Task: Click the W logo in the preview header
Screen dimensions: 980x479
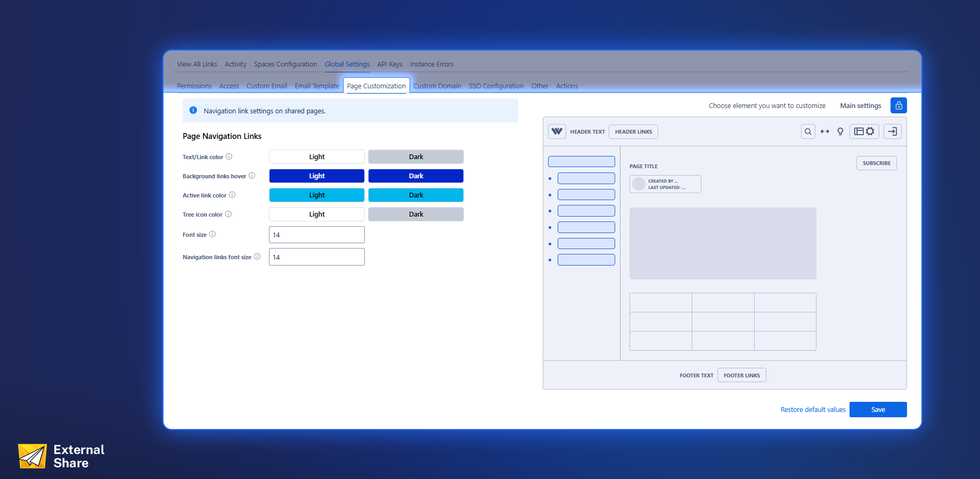Action: (557, 131)
